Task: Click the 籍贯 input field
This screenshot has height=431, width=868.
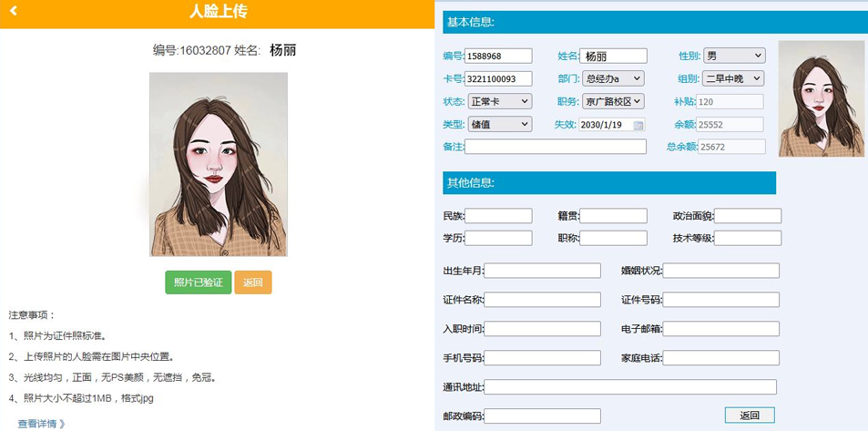Action: pos(613,215)
